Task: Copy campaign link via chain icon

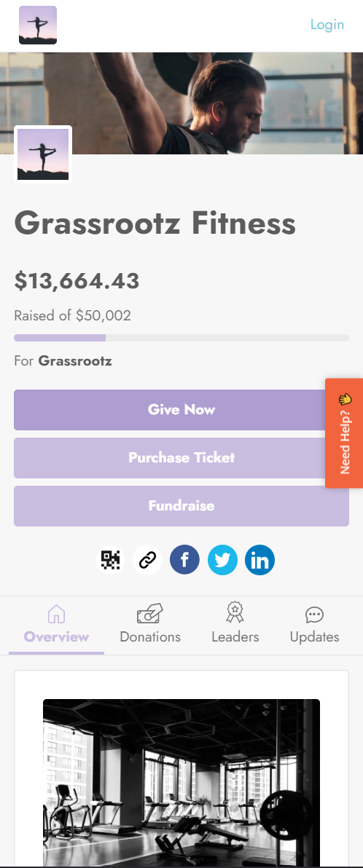Action: coord(147,560)
